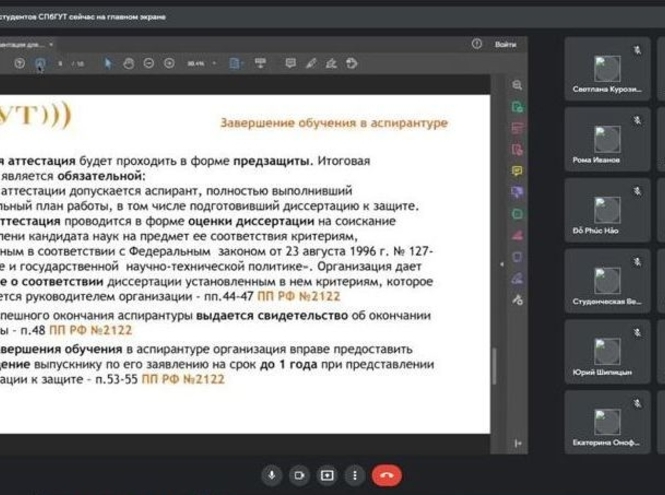This screenshot has height=495, width=665.
Task: Open the zoom percentage dropdown arrow
Action: 214,64
